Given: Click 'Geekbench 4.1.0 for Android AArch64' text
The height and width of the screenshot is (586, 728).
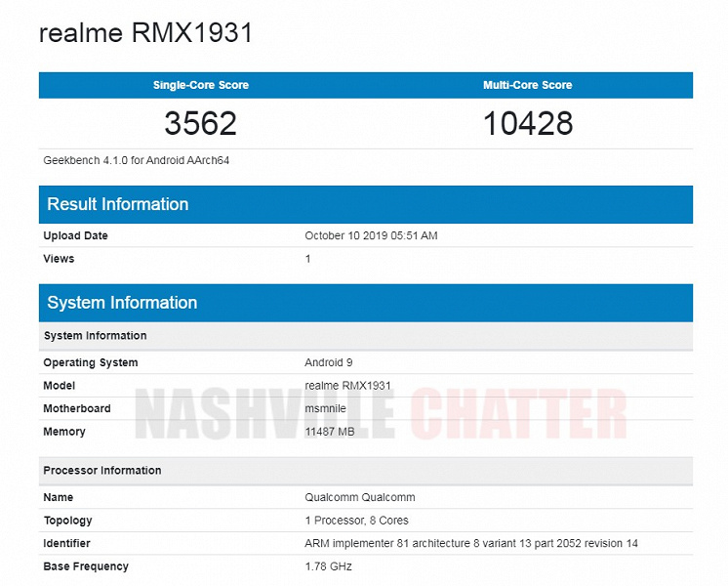Looking at the screenshot, I should [x=136, y=160].
